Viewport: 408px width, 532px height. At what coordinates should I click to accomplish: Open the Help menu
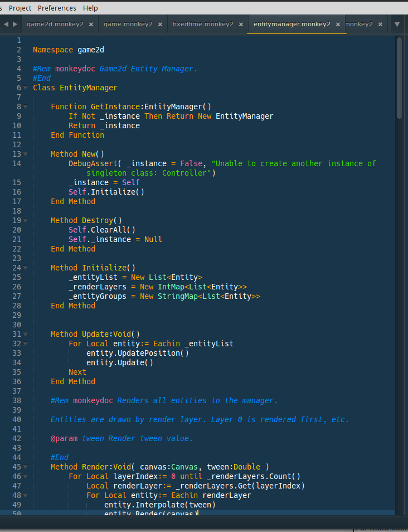(90, 8)
